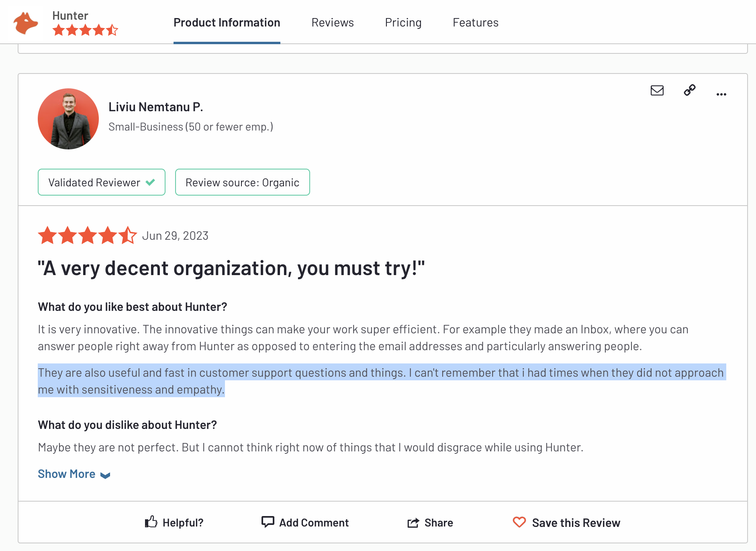Click the Share button label
This screenshot has width=756, height=551.
[439, 522]
